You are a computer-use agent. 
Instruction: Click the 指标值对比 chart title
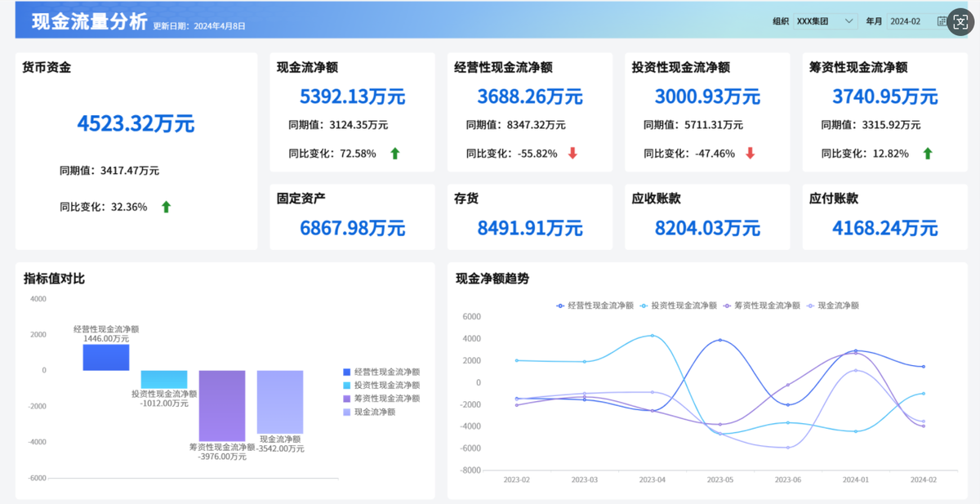(x=54, y=279)
